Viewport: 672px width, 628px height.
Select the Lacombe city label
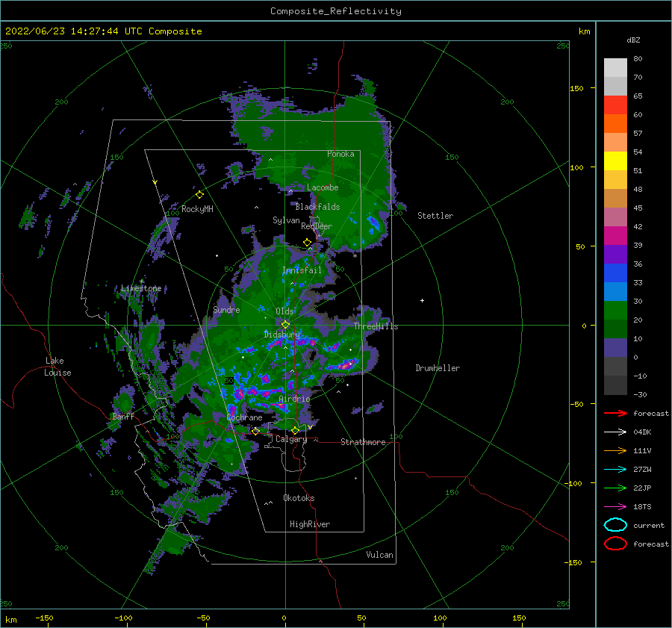[323, 187]
